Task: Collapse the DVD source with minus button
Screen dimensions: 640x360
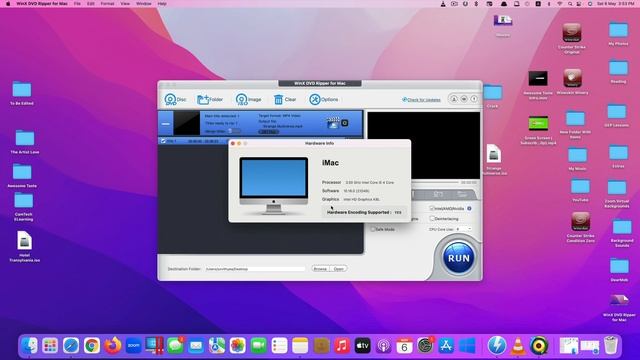Action: (x=165, y=123)
